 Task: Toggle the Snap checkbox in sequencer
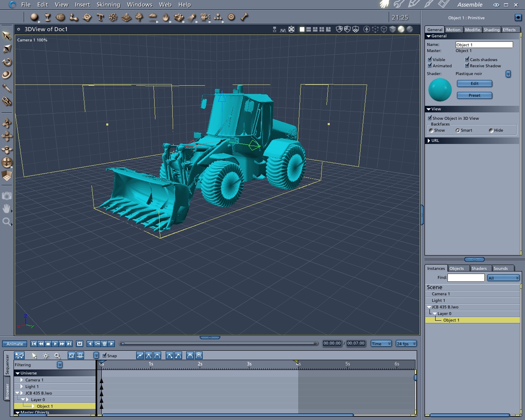click(x=105, y=356)
